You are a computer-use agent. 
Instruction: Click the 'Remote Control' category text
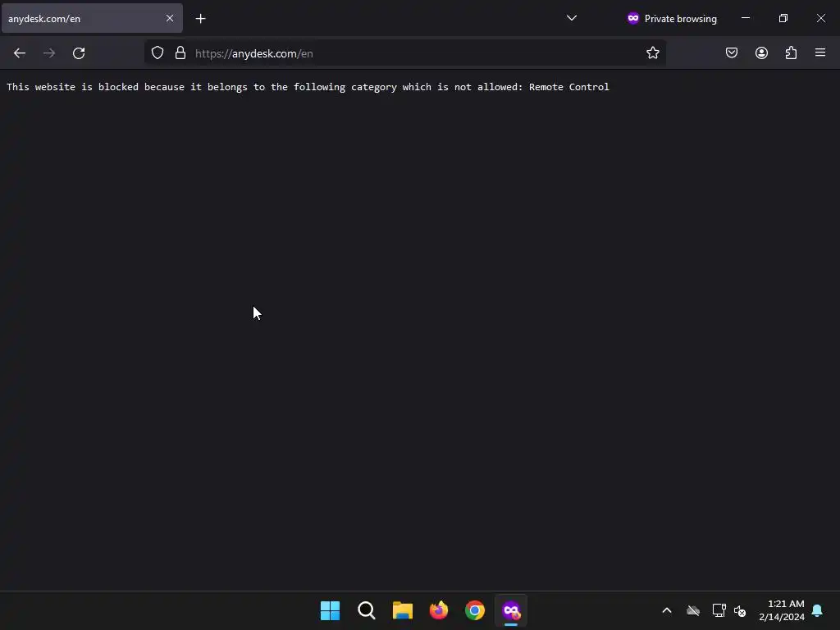coord(569,87)
